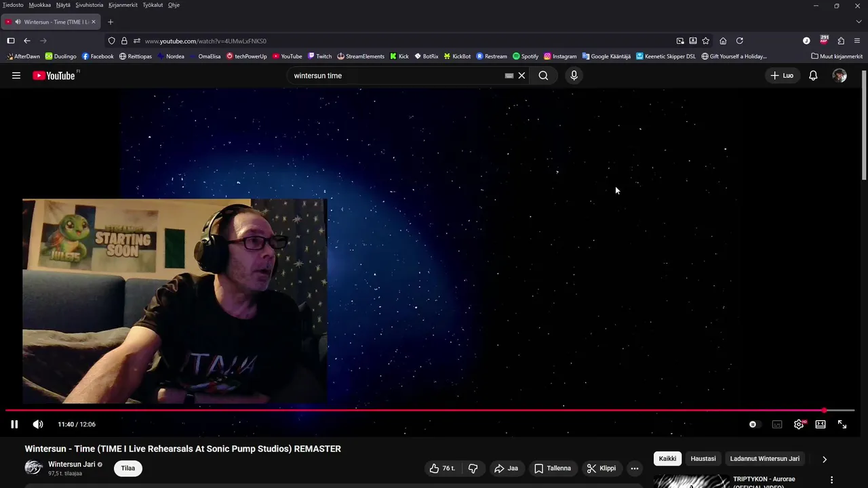This screenshot has height=488, width=868.
Task: Open the Sivuhistoria menu
Action: (90, 5)
